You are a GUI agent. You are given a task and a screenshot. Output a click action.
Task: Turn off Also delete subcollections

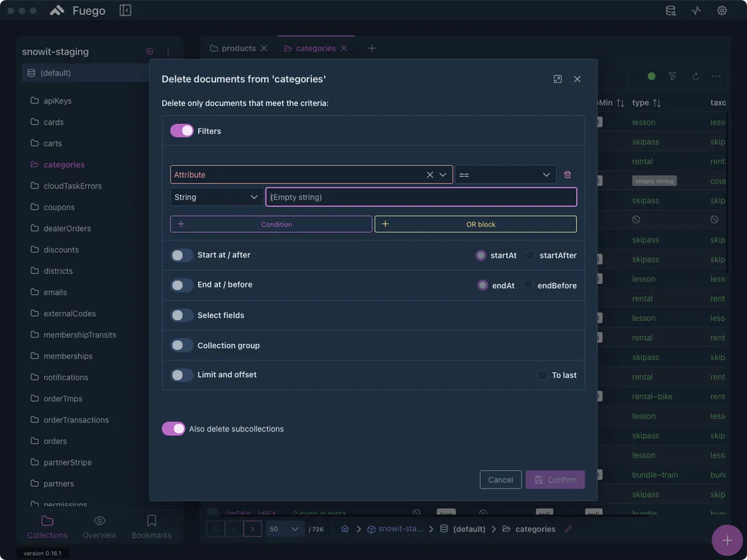point(173,429)
